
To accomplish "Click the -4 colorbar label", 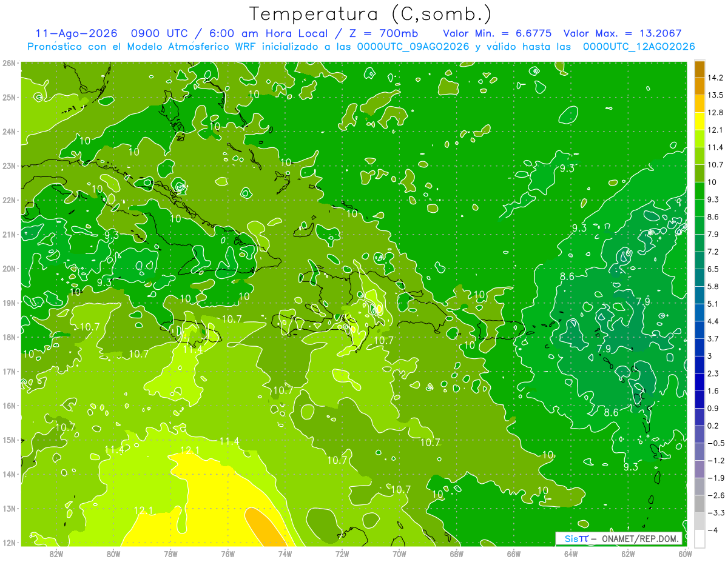I will point(713,530).
